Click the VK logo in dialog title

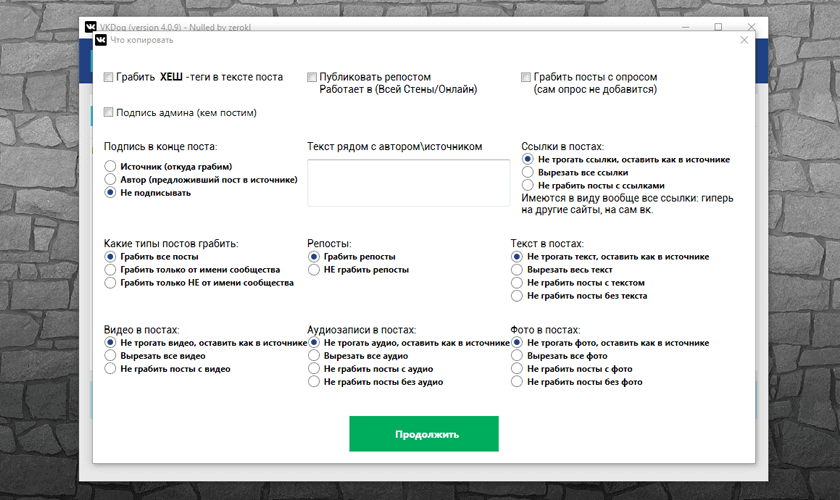click(x=101, y=40)
